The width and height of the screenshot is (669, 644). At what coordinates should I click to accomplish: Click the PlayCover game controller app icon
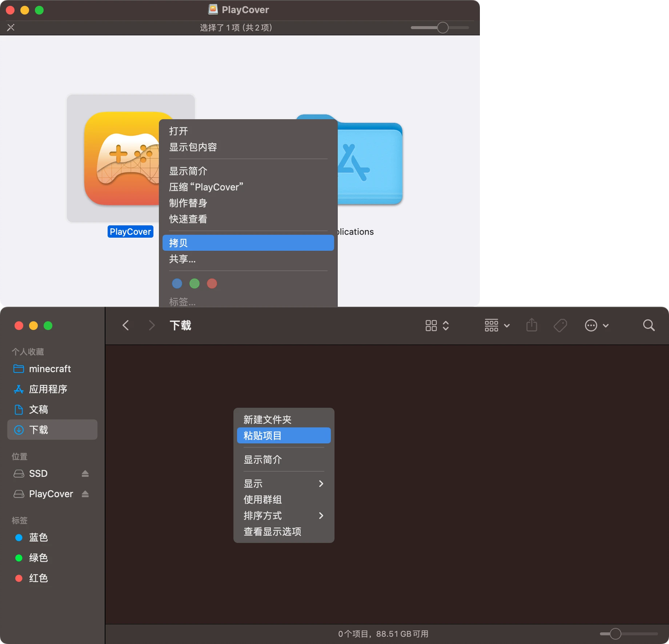[x=123, y=158]
